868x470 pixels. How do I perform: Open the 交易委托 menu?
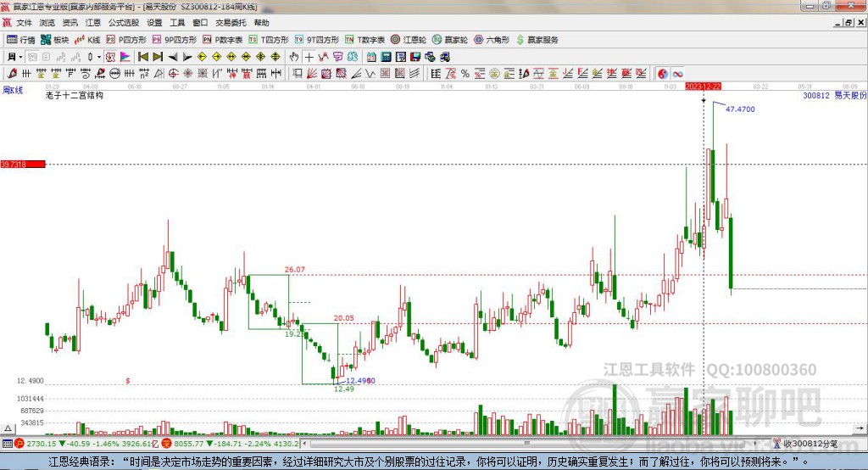(x=231, y=23)
